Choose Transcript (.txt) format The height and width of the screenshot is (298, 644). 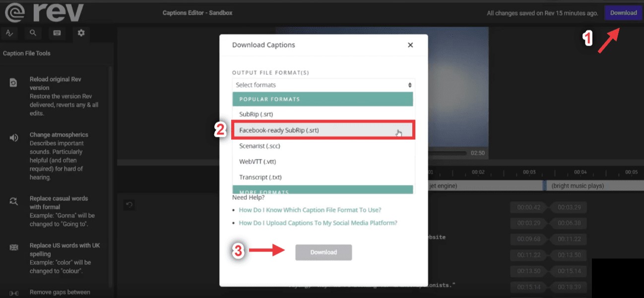tap(323, 177)
